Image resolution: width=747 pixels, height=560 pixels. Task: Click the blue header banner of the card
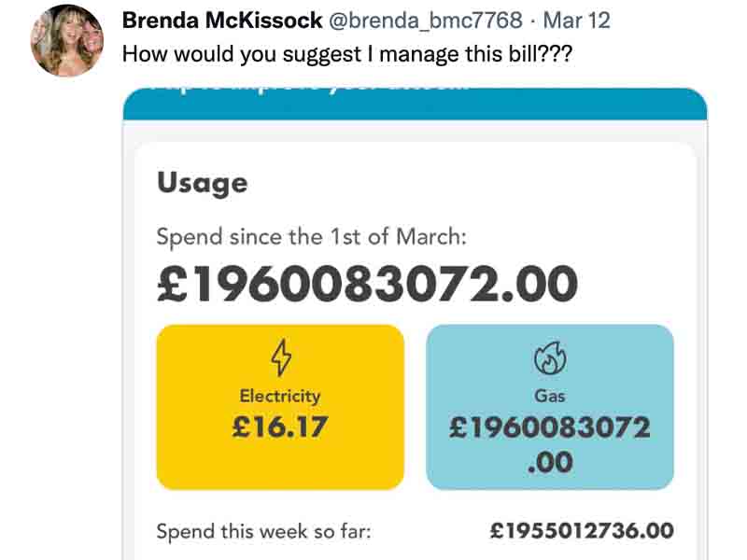coord(415,104)
